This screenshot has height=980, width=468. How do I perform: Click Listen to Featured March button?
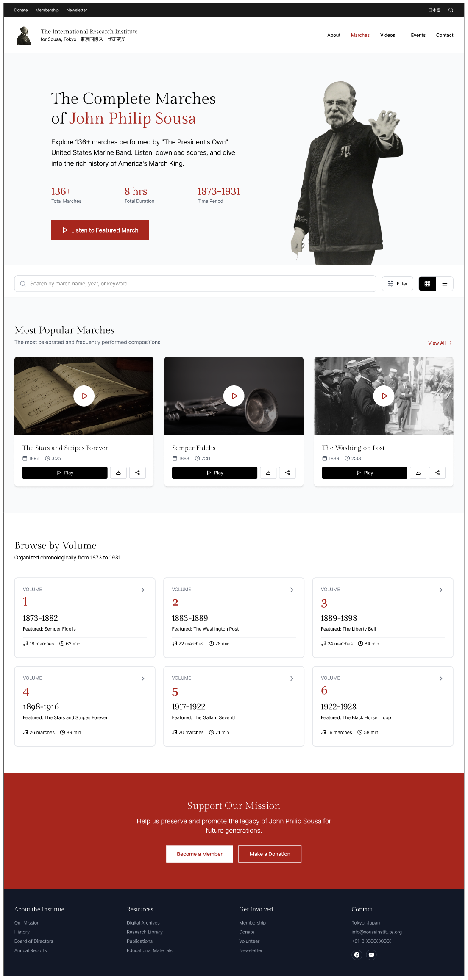(x=100, y=230)
